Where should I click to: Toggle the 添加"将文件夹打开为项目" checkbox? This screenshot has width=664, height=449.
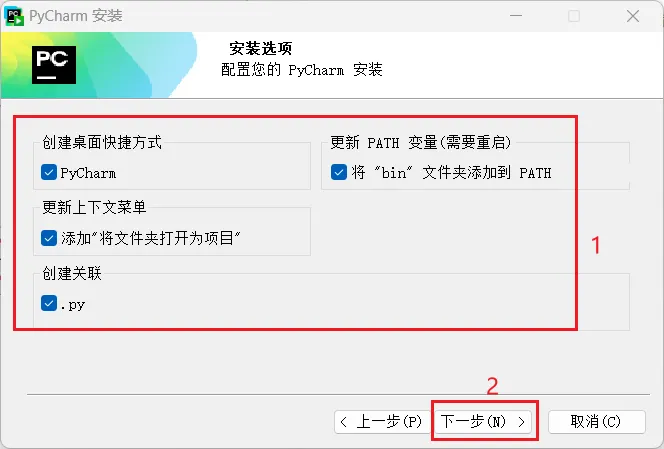coord(49,238)
